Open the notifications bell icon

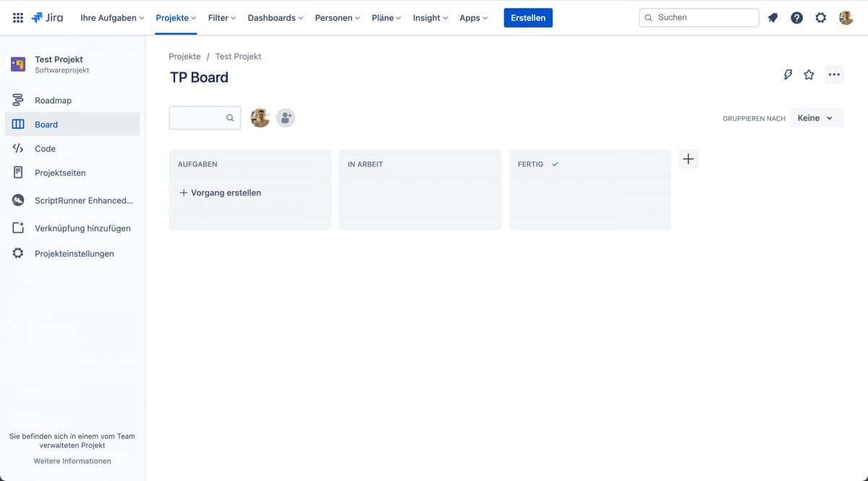pos(773,17)
